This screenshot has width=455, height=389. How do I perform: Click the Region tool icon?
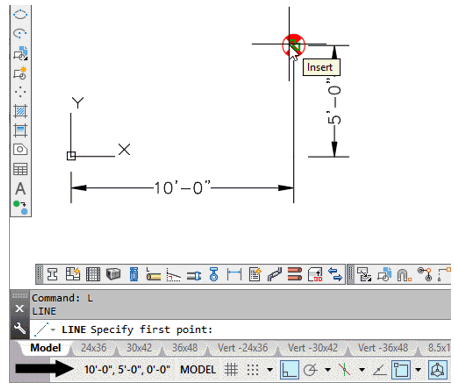[20, 150]
